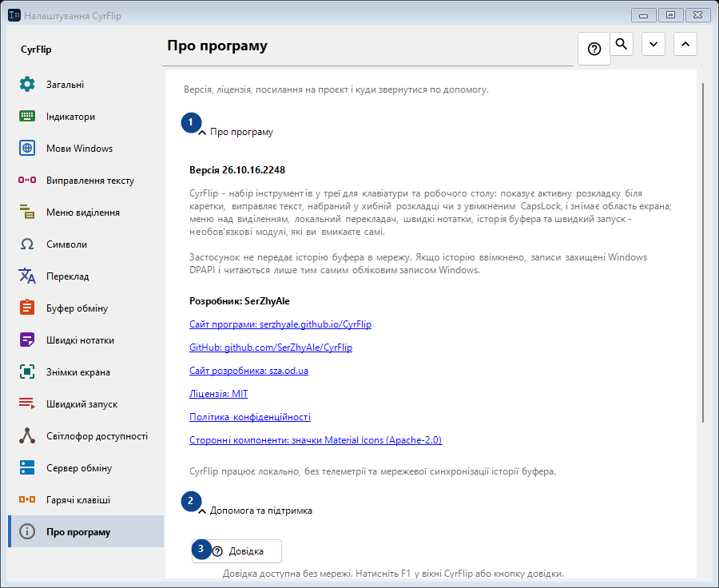
Task: Click the globe icon for Мови Windows
Action: pyautogui.click(x=27, y=148)
